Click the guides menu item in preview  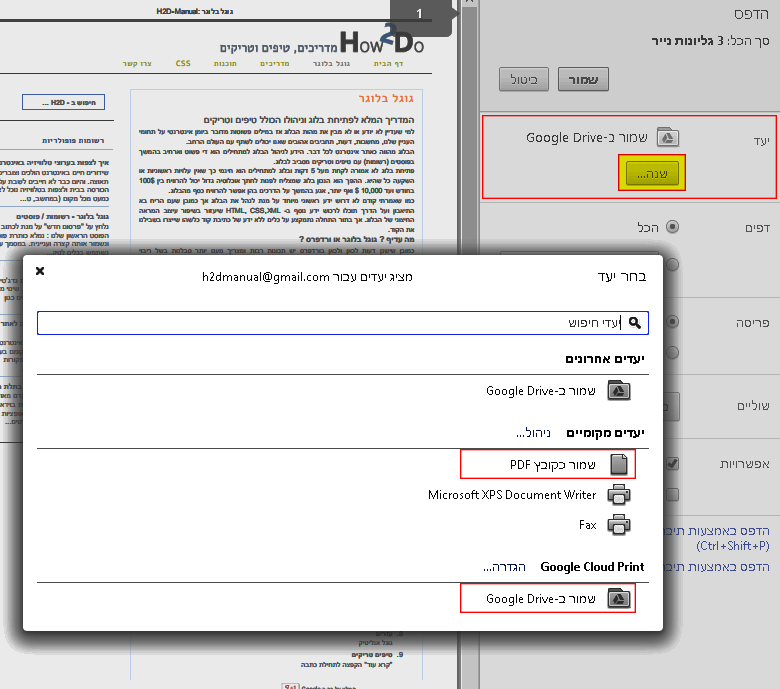click(275, 64)
